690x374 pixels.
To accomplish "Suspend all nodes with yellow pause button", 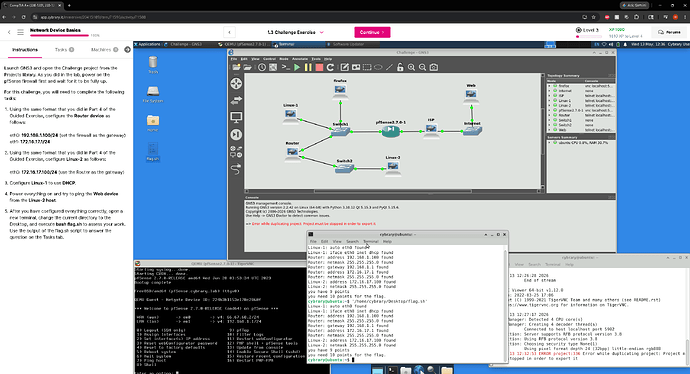I will point(308,67).
